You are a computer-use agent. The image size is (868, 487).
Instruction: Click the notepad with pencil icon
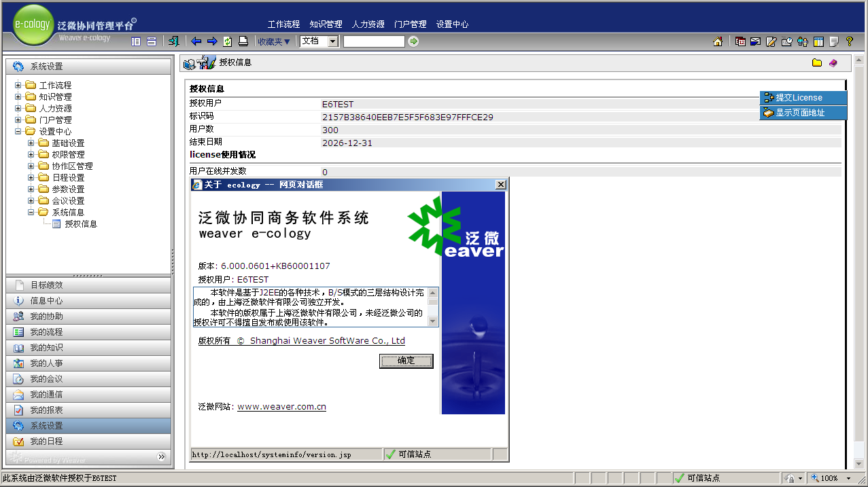pyautogui.click(x=771, y=41)
